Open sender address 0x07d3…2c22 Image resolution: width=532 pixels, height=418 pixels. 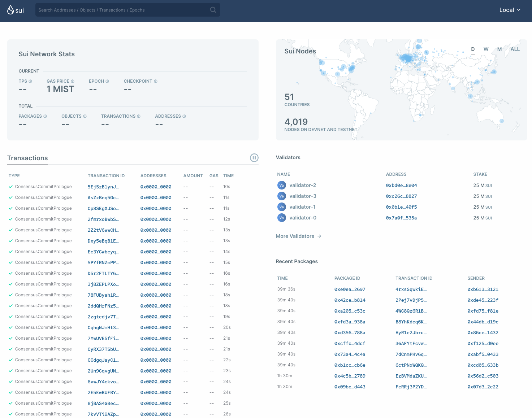483,387
